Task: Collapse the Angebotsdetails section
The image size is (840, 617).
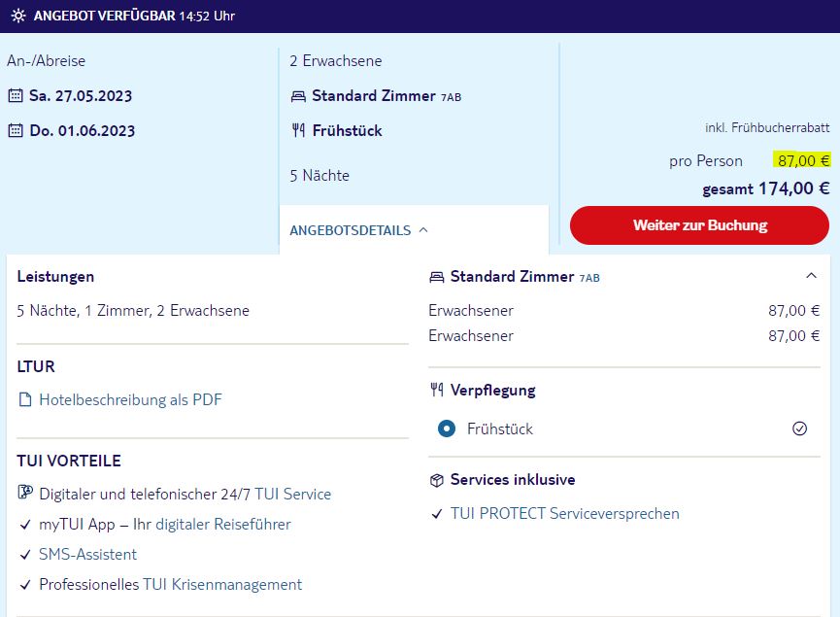Action: 359,230
